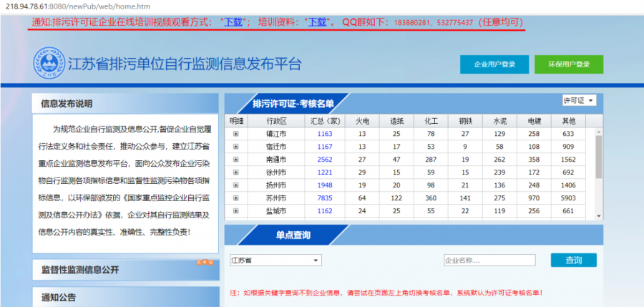Open the training video 下载 link
Viewport: 644px width, 307px height.
(x=233, y=22)
